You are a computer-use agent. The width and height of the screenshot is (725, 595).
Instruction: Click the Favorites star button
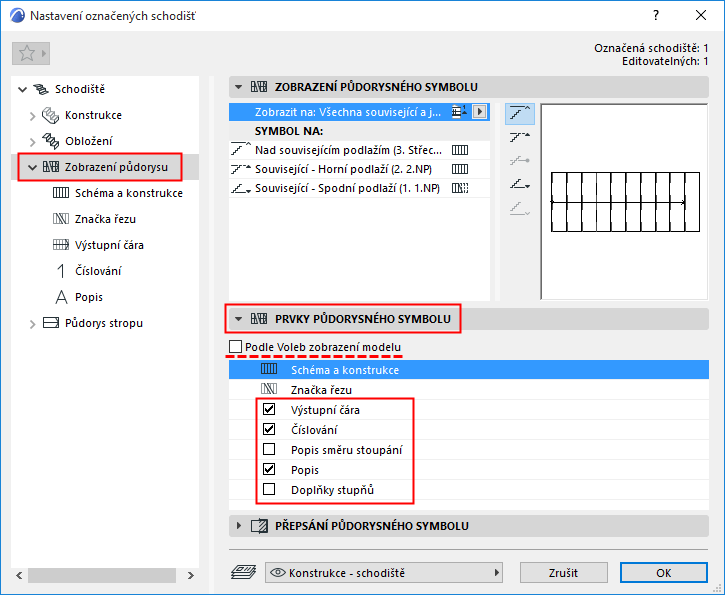(31, 53)
